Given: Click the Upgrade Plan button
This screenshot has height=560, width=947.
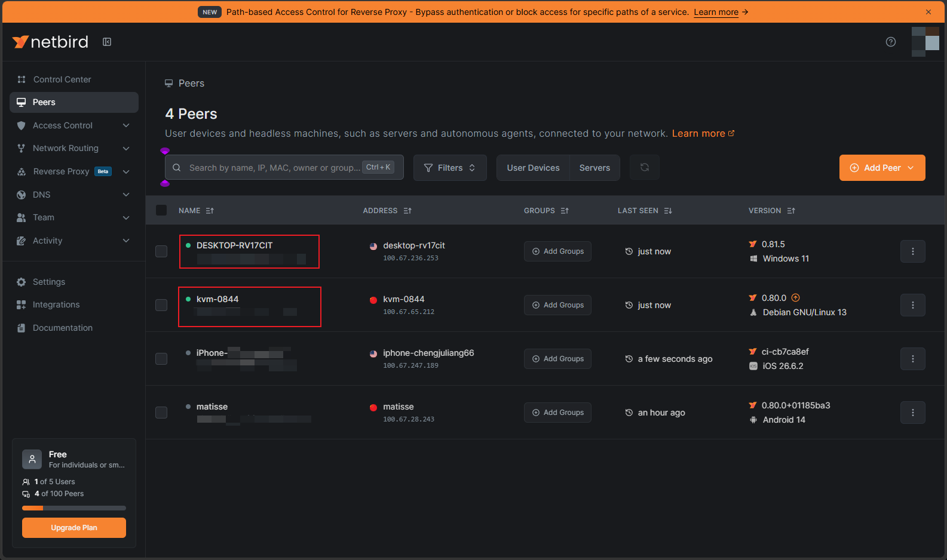Looking at the screenshot, I should pyautogui.click(x=74, y=528).
